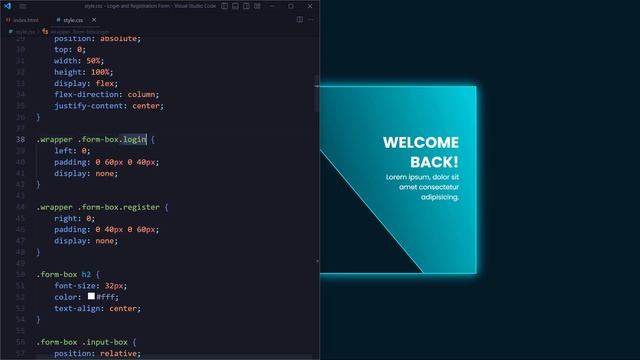Click the 'position: relative' declaration
Screen dimensions: 640x360
coord(98,353)
